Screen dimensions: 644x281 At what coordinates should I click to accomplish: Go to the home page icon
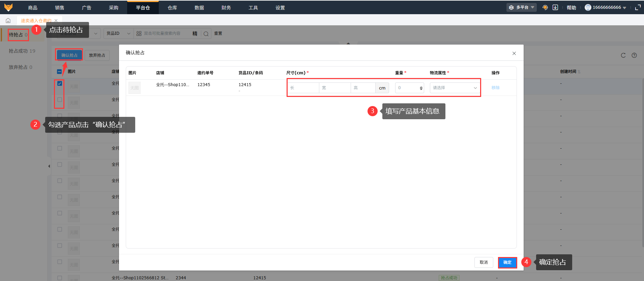pyautogui.click(x=8, y=21)
